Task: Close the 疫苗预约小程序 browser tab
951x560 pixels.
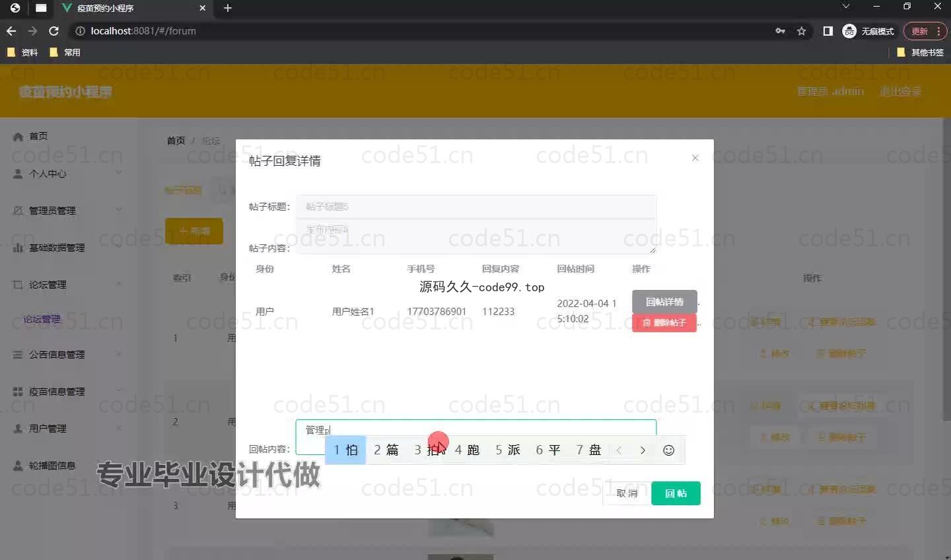Action: coord(203,8)
